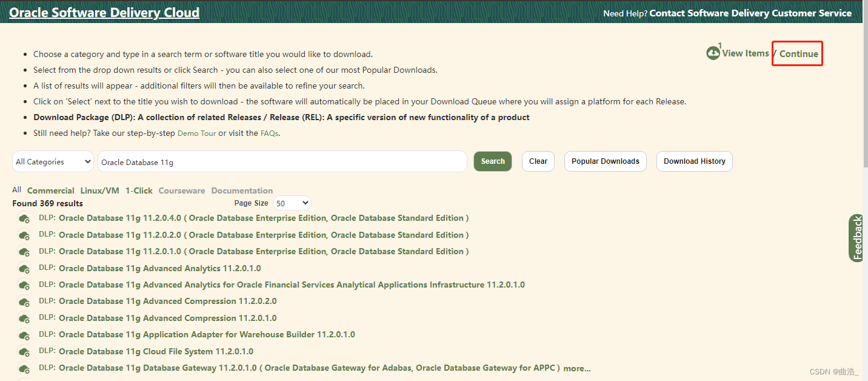The image size is (868, 381).
Task: Select the Documentation filter tab
Action: [x=242, y=190]
